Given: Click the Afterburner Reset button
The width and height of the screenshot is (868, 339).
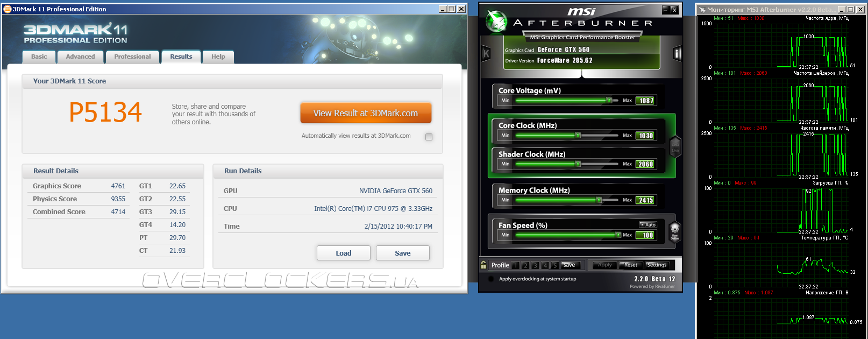Looking at the screenshot, I should pos(630,265).
